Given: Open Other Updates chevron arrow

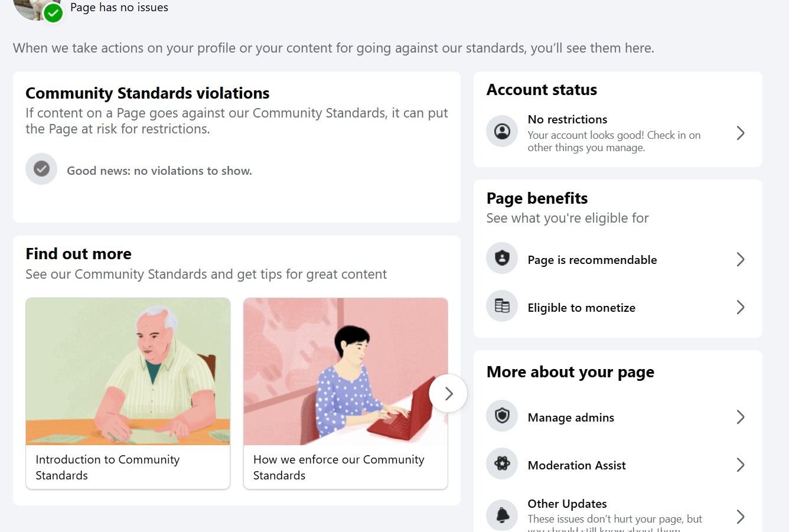Looking at the screenshot, I should coord(741,517).
